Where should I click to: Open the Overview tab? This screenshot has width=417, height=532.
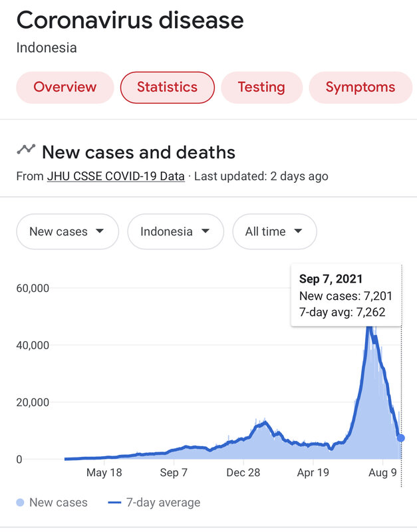(65, 87)
